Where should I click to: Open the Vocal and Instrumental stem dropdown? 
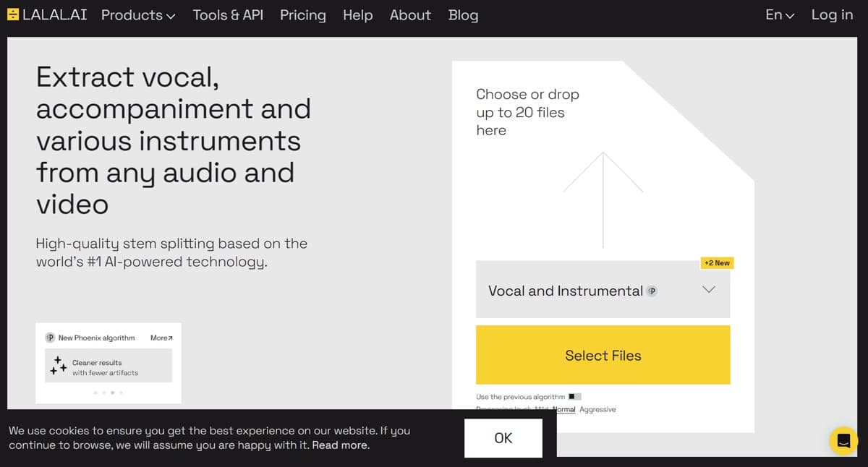click(603, 290)
